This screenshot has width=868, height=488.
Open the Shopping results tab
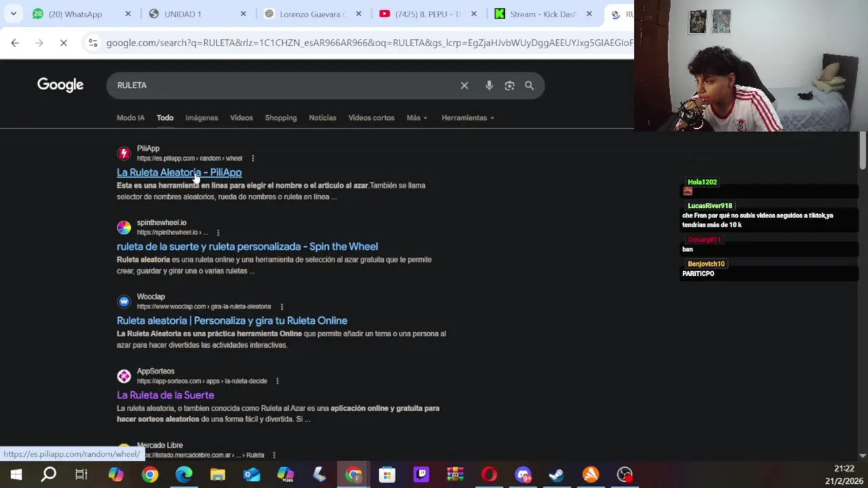(x=281, y=117)
